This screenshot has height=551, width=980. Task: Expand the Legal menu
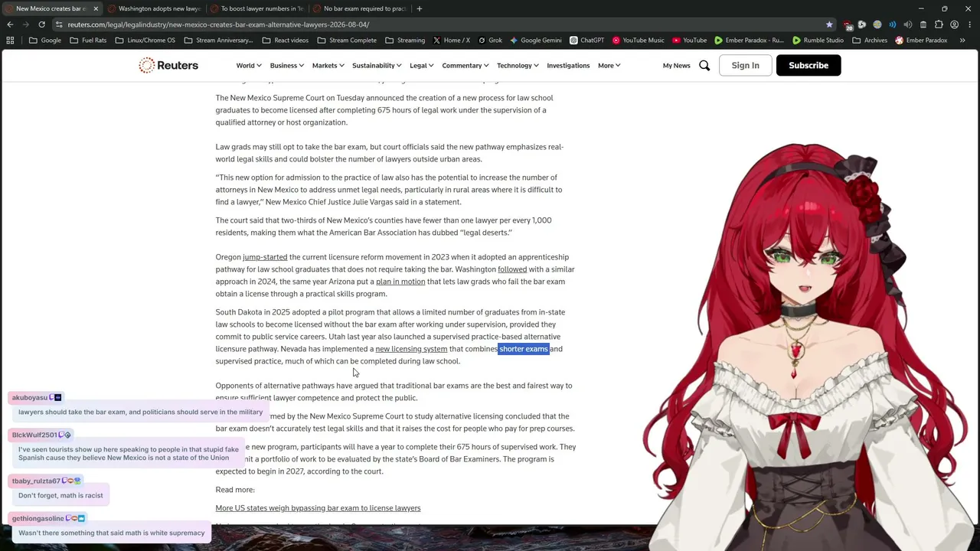[x=421, y=66]
